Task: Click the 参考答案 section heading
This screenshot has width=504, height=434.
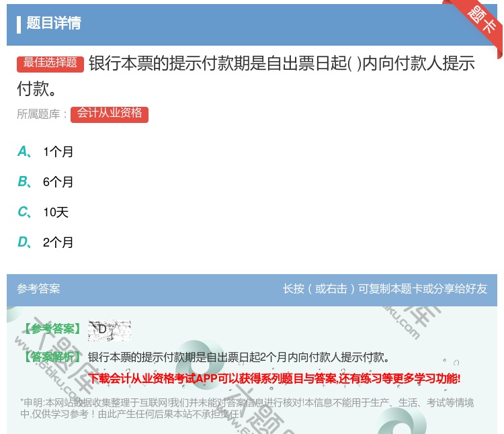Action: (x=38, y=288)
